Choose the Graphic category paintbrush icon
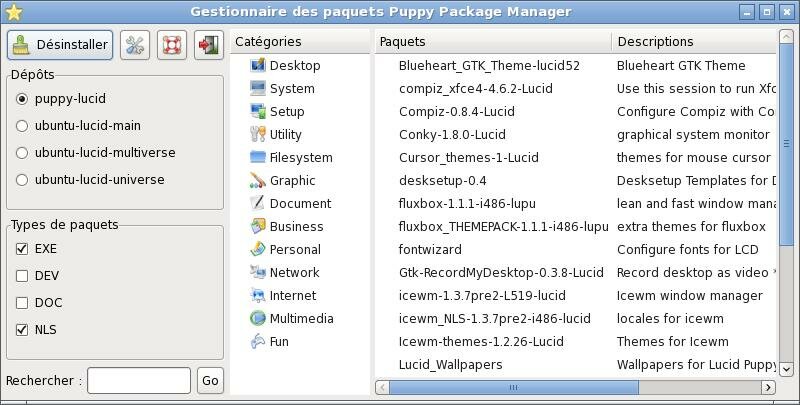800x405 pixels. pos(258,180)
